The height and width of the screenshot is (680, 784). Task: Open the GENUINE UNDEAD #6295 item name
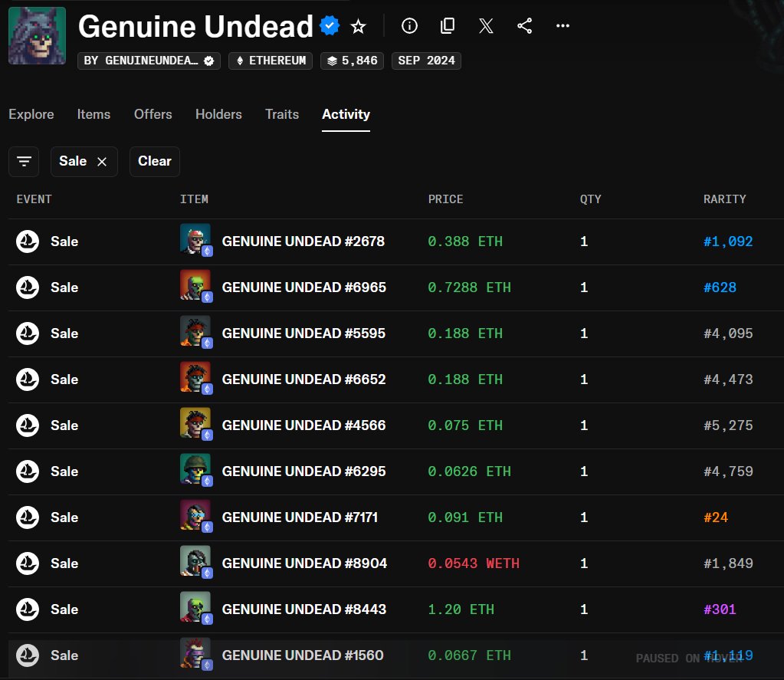(x=304, y=471)
